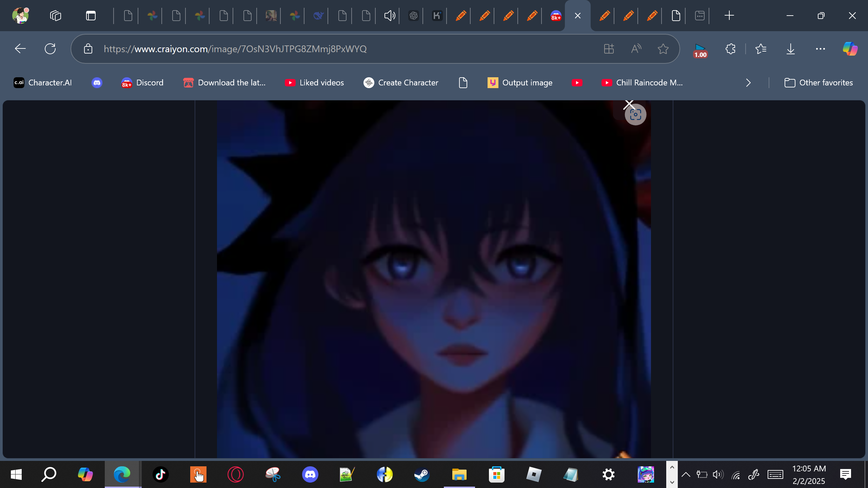The image size is (868, 488).
Task: Close the image preview overlay
Action: click(x=629, y=104)
